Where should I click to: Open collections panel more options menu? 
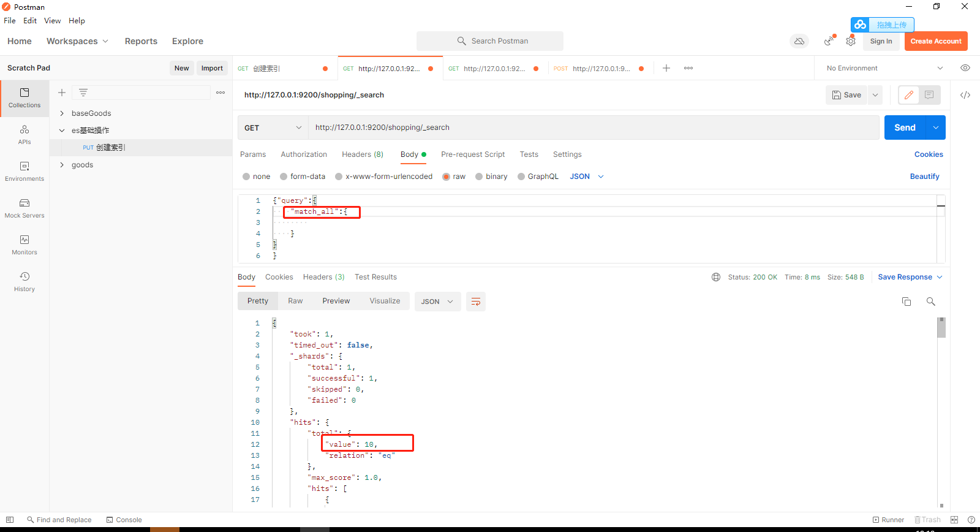pyautogui.click(x=221, y=93)
